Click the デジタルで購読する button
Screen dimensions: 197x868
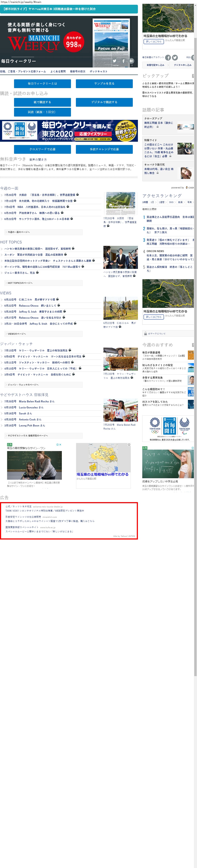[x=104, y=102]
